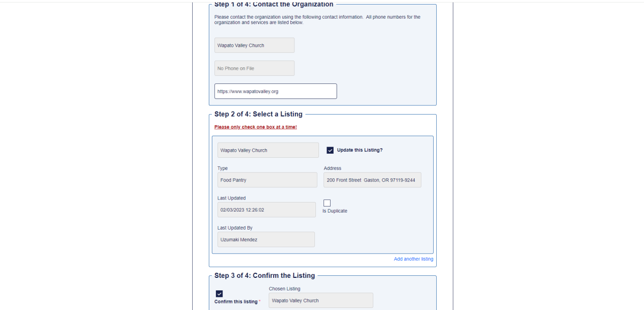This screenshot has width=644, height=310.
Task: Select the Uzumaki Mendez field
Action: click(266, 240)
